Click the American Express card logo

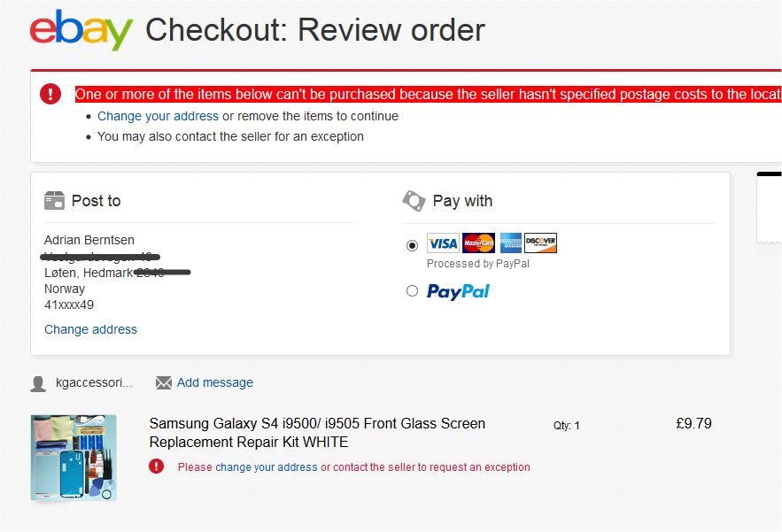(x=511, y=243)
